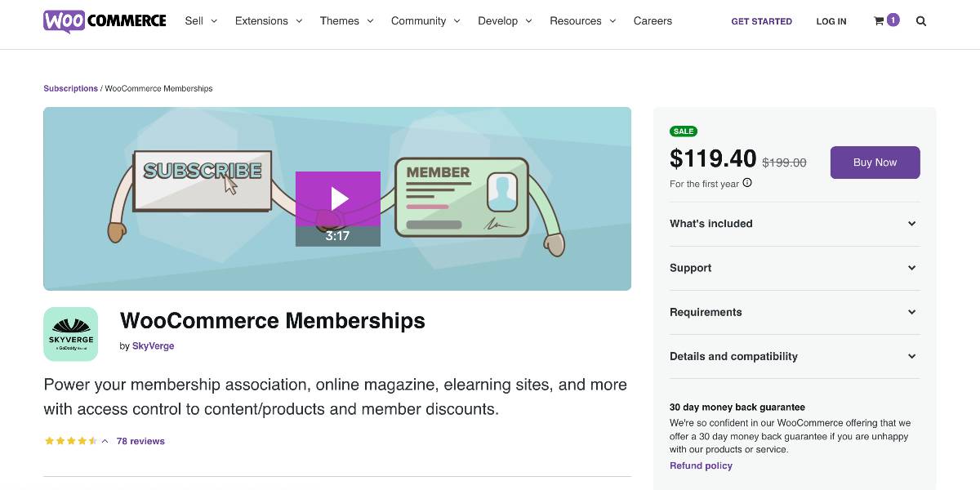
Task: Open the 78 reviews link
Action: (x=140, y=441)
